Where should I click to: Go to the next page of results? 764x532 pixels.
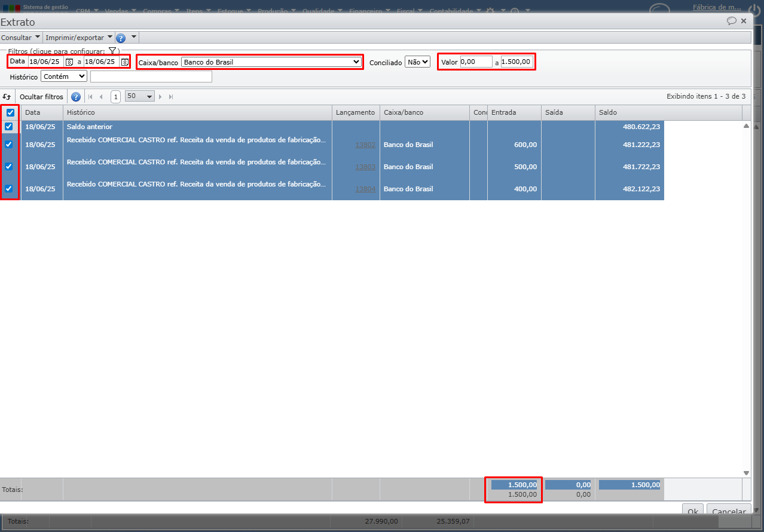pyautogui.click(x=160, y=96)
